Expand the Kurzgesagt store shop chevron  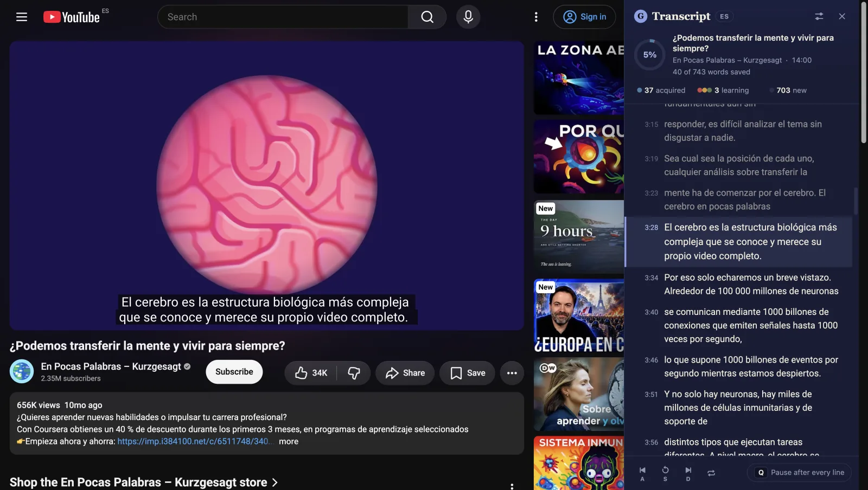[x=275, y=482]
